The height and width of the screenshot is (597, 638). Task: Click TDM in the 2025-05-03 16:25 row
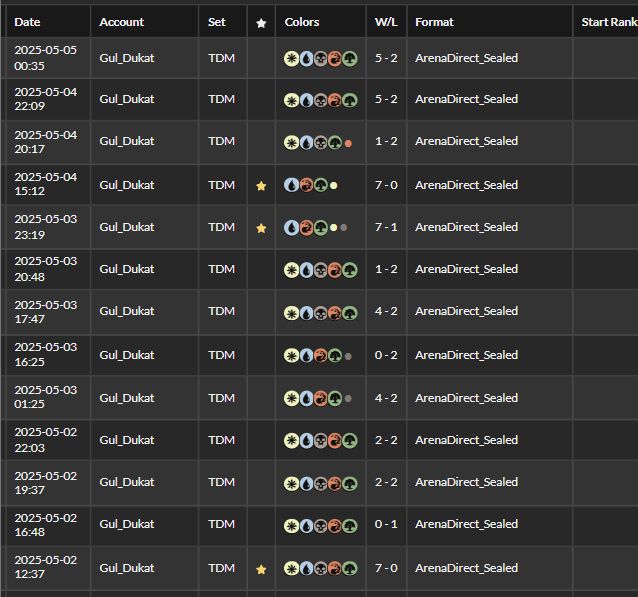[221, 355]
